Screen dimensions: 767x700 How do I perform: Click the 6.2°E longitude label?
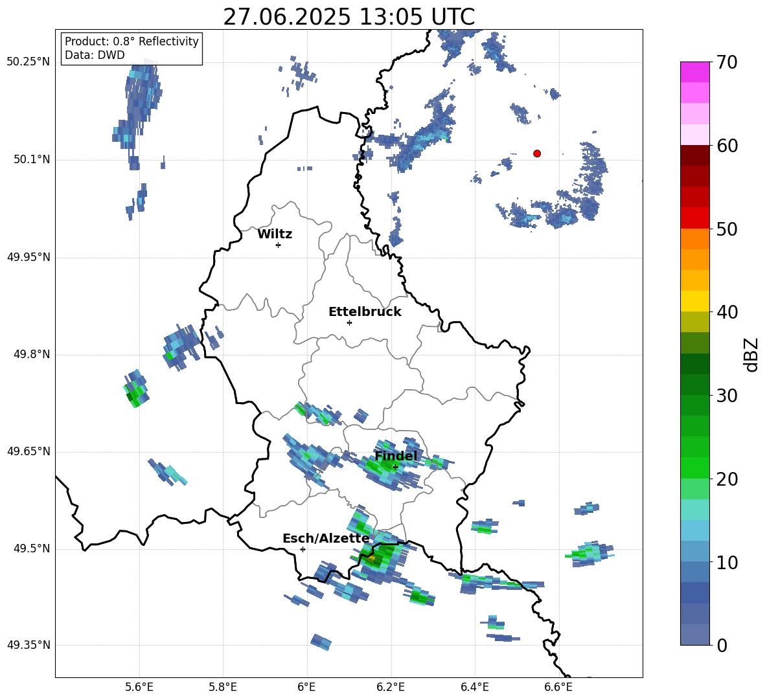tap(391, 687)
